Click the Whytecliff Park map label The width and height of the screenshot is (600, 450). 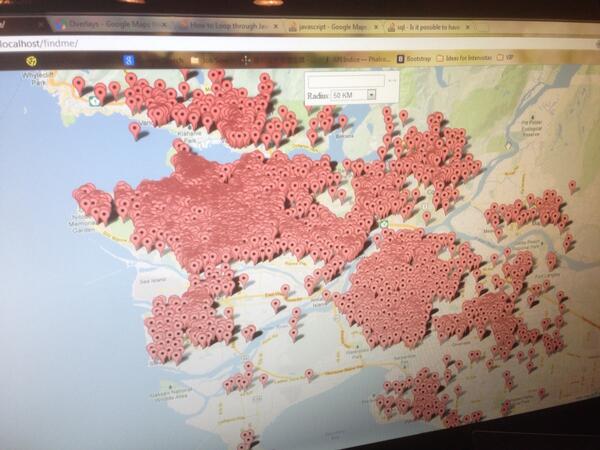point(37,78)
